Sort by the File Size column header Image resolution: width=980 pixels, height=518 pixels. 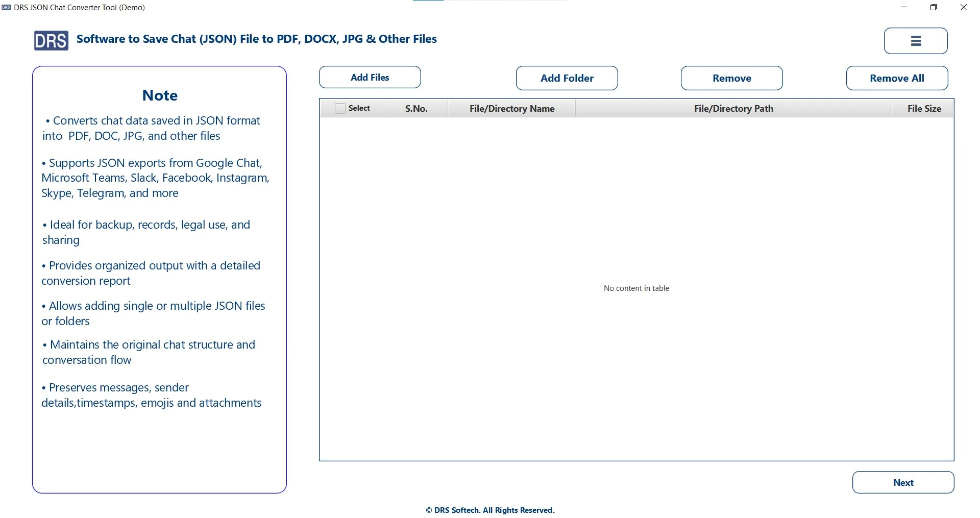tap(924, 108)
